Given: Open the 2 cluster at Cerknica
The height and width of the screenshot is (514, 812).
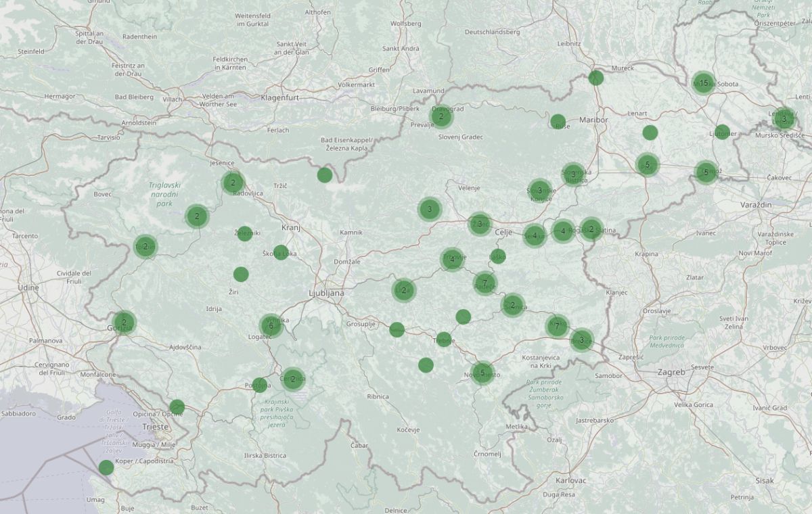Looking at the screenshot, I should [292, 379].
